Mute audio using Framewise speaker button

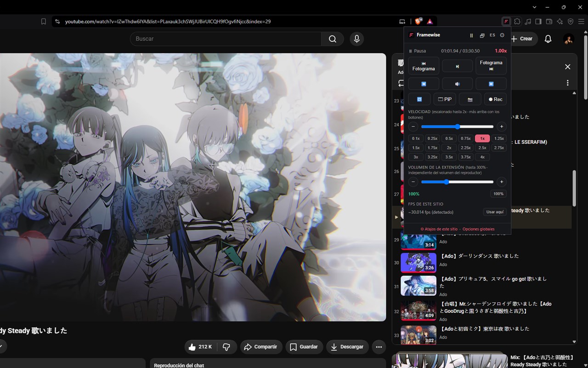(457, 84)
